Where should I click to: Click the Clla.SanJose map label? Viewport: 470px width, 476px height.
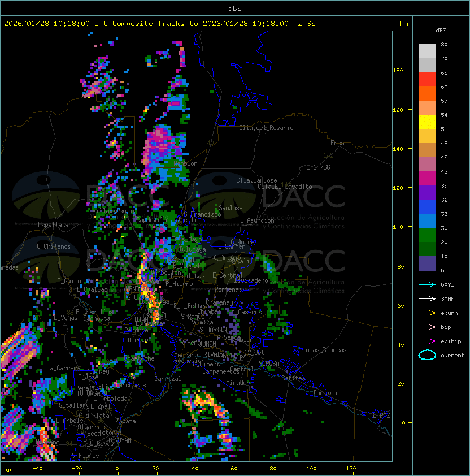pyautogui.click(x=256, y=180)
